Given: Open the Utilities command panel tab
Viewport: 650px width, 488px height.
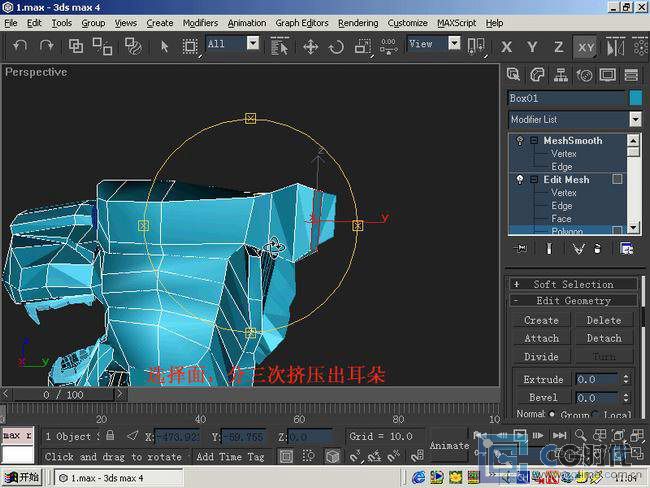Looking at the screenshot, I should tap(631, 75).
